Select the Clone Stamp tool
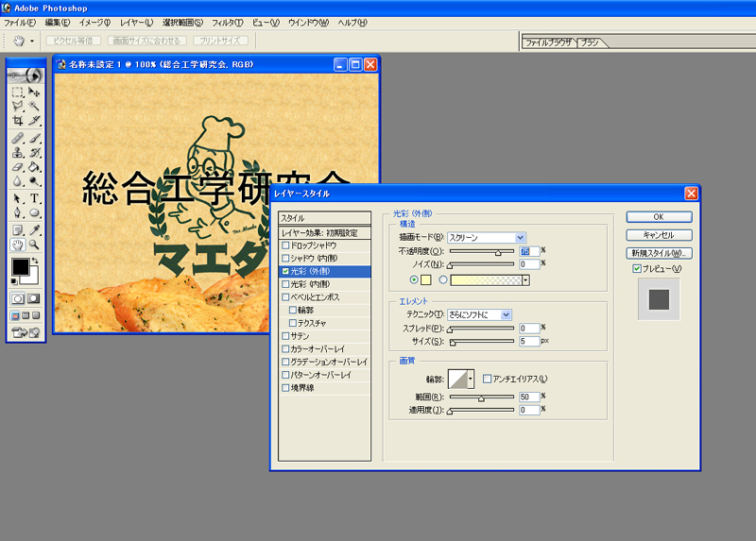This screenshot has height=541, width=756. click(x=18, y=153)
